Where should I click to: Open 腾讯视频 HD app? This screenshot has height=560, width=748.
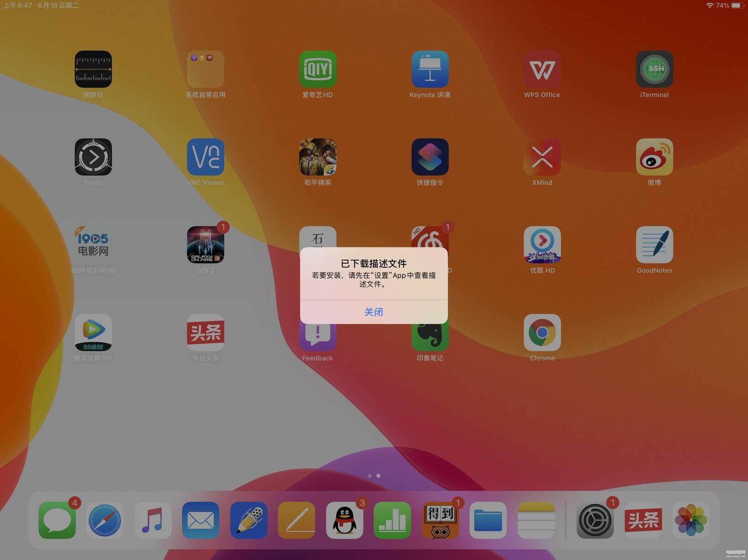tap(93, 332)
